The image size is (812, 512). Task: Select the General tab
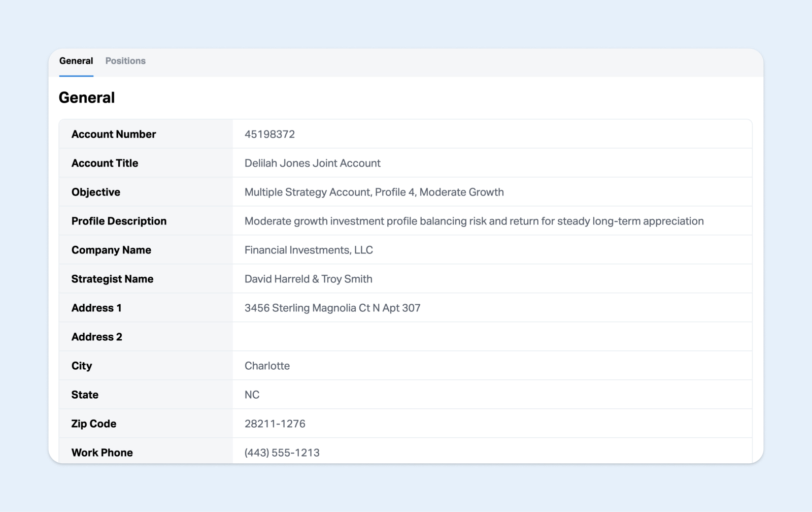[x=76, y=61]
